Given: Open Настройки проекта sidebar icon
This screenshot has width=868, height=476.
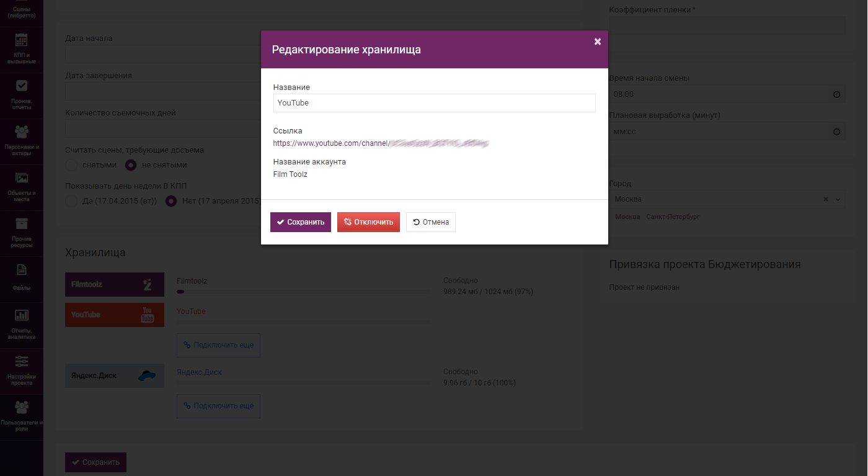Looking at the screenshot, I should click(22, 371).
